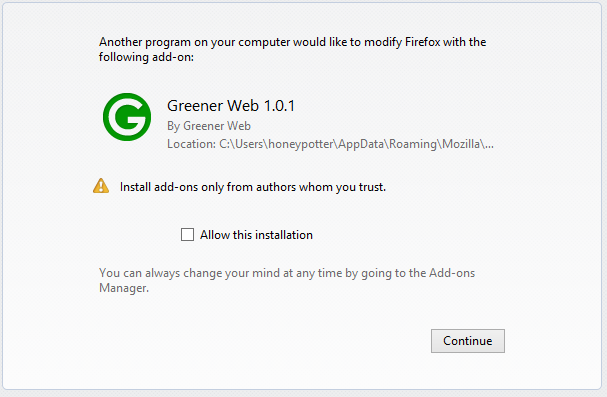Click the "following add-on:" line
This screenshot has height=397, width=607.
tap(146, 57)
